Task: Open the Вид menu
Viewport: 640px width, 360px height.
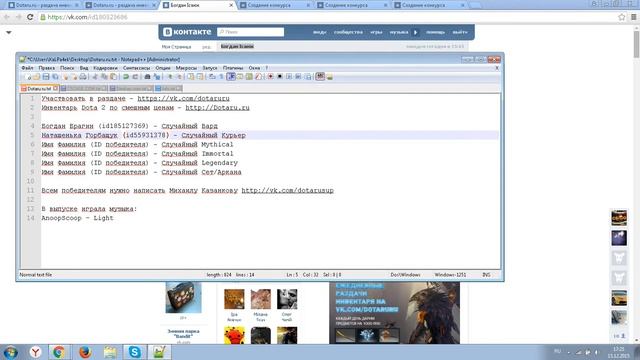Action: (84, 68)
